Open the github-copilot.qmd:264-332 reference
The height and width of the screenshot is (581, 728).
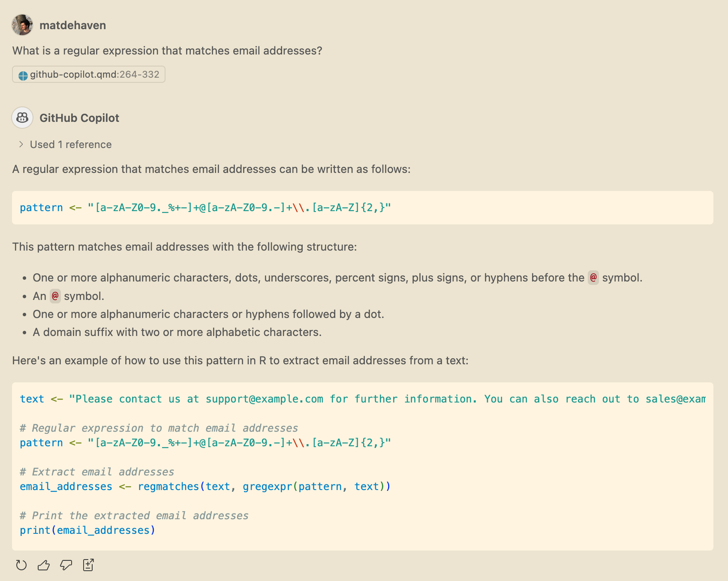click(x=94, y=75)
